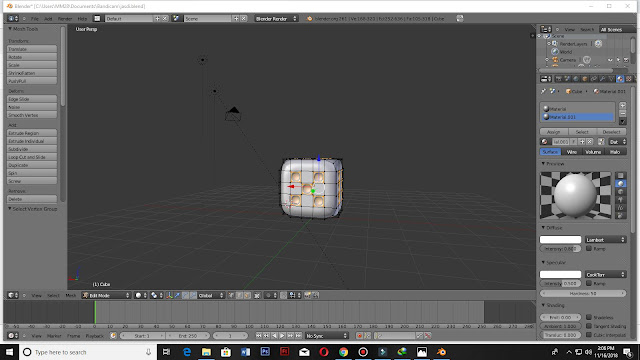The height and width of the screenshot is (360, 640).
Task: Click the Subdivide tool button
Action: pos(32,149)
